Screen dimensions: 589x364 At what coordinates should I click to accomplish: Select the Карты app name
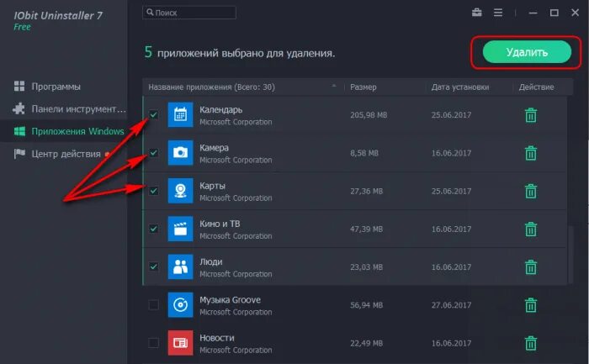point(212,186)
